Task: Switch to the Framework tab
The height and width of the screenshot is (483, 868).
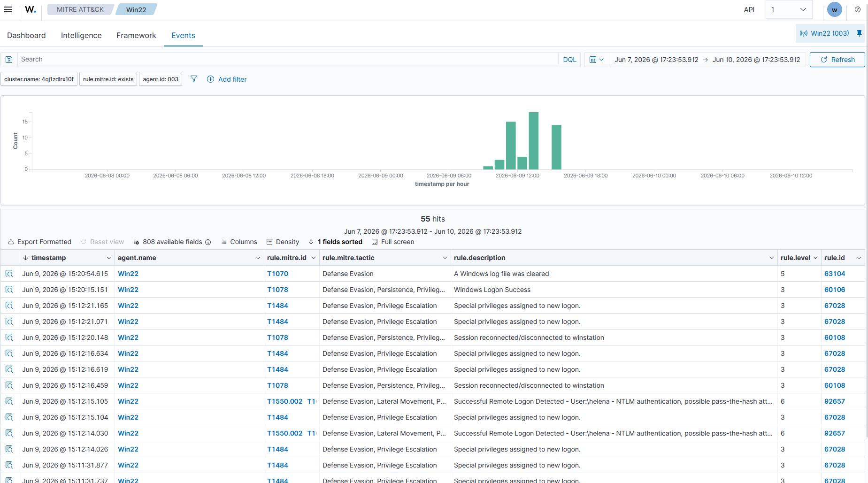Action: [136, 35]
